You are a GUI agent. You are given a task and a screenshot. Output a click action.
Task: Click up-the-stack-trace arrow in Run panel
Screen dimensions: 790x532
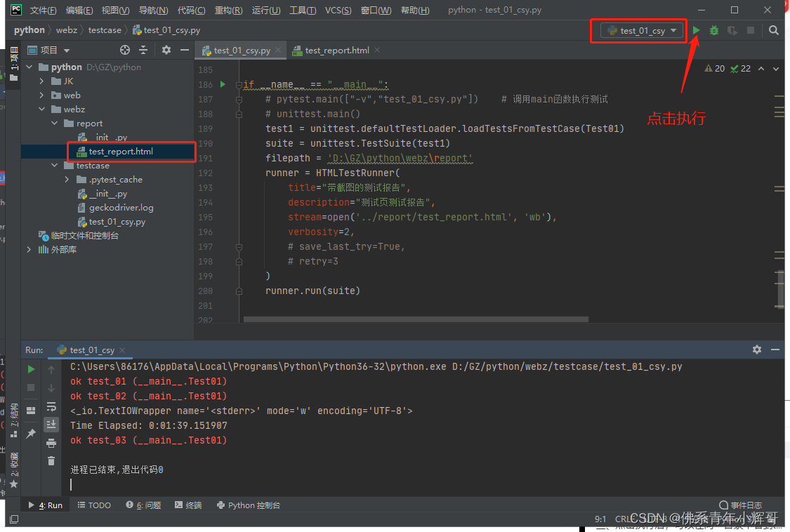pos(51,369)
